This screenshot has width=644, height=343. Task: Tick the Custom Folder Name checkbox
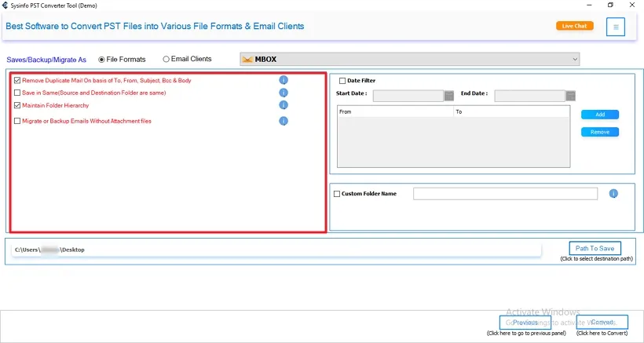337,194
